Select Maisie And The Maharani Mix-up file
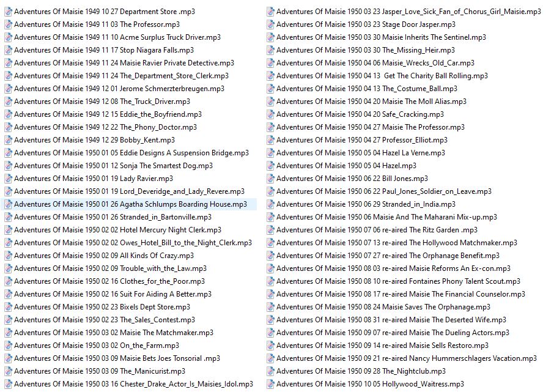This screenshot has height=392, width=546. [386, 217]
